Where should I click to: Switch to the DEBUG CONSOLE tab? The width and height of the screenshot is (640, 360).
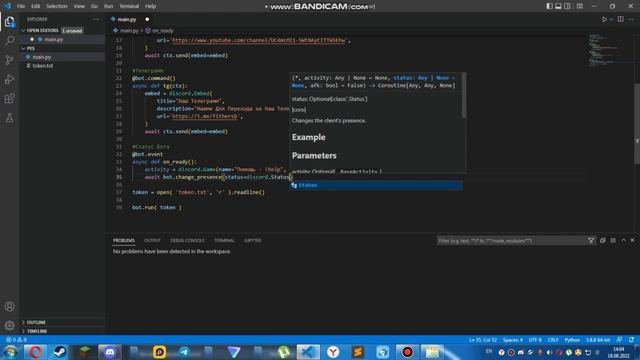(x=187, y=240)
